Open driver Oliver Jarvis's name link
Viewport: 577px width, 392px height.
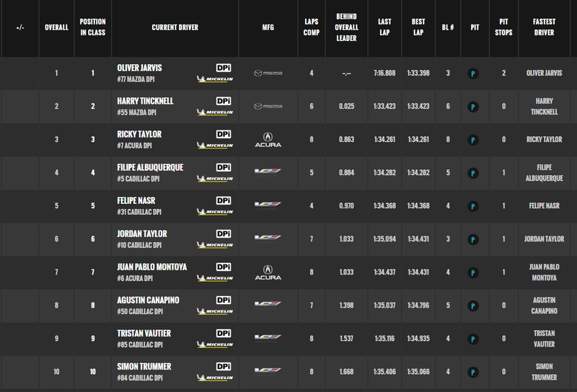point(139,68)
